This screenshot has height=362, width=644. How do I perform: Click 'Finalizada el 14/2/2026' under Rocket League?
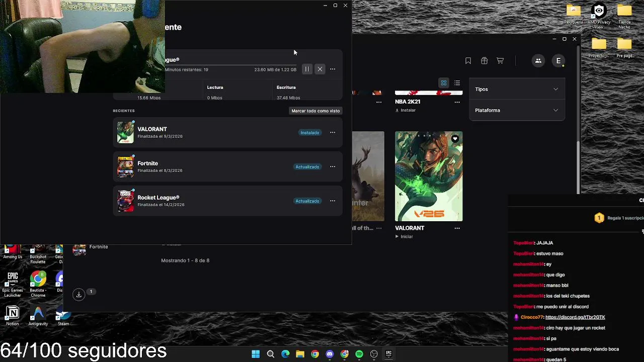click(x=161, y=205)
